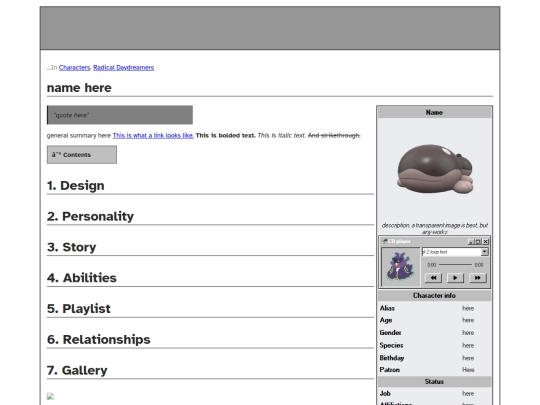540x405 pixels.
Task: Click the CD player title icon
Action: click(384, 241)
